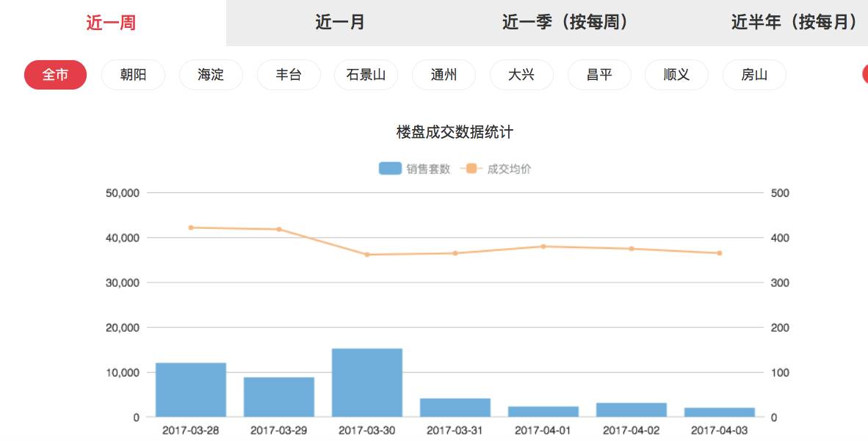
Task: Choose the 丰台 district pill
Action: (289, 75)
